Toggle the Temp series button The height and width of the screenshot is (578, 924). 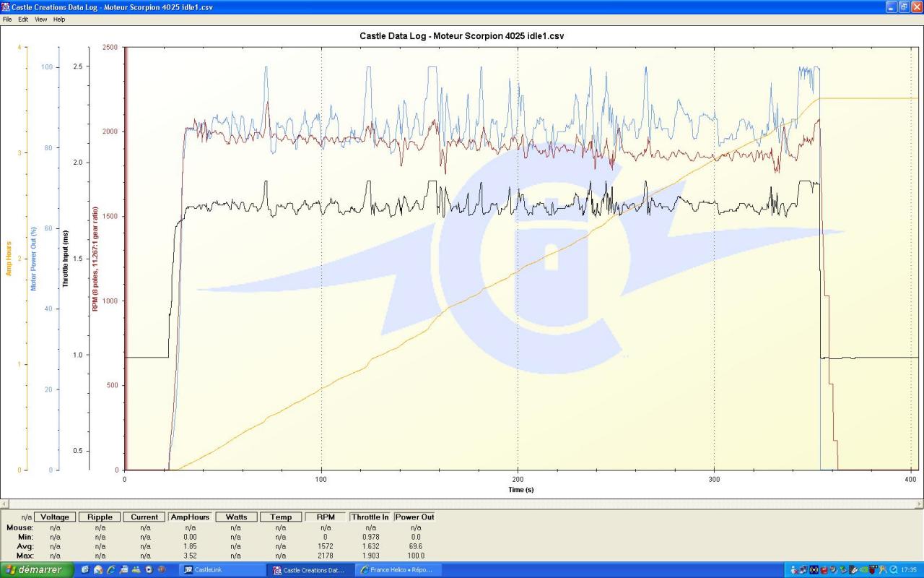281,517
